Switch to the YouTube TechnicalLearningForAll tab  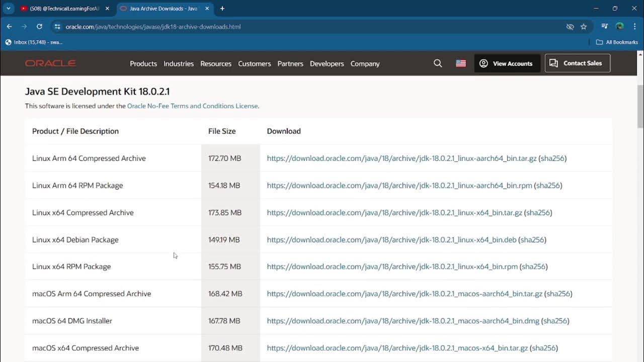point(63,9)
